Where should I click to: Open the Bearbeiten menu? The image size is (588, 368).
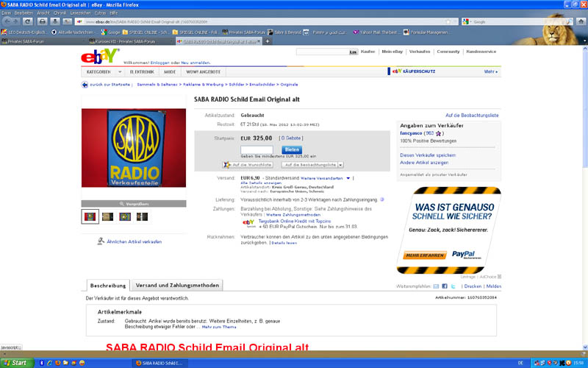24,13
